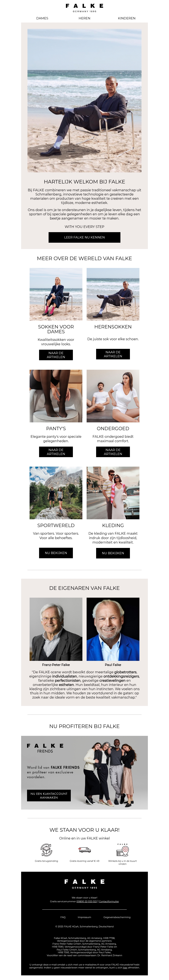Click NU BEKIJKEN under Sportwereld

point(56,553)
